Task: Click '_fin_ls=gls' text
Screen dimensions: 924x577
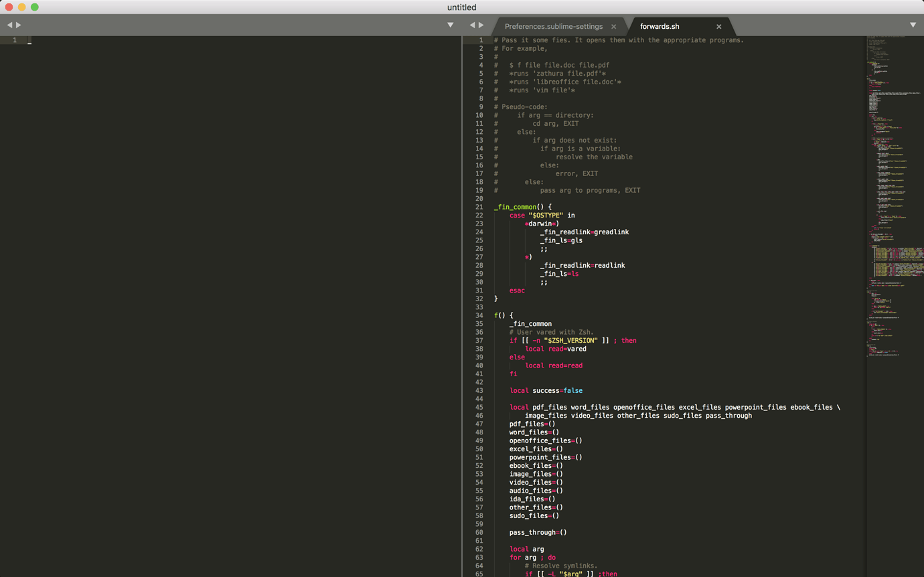Action: (x=562, y=240)
